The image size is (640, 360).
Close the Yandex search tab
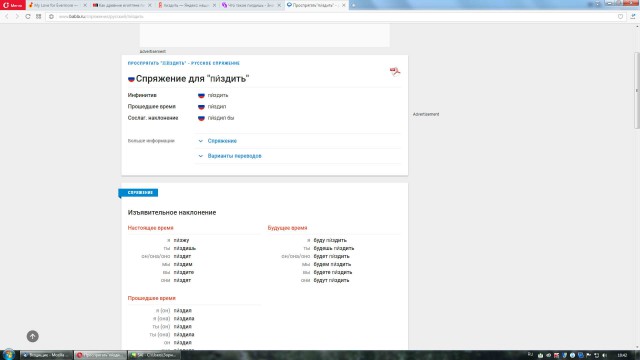click(x=214, y=5)
